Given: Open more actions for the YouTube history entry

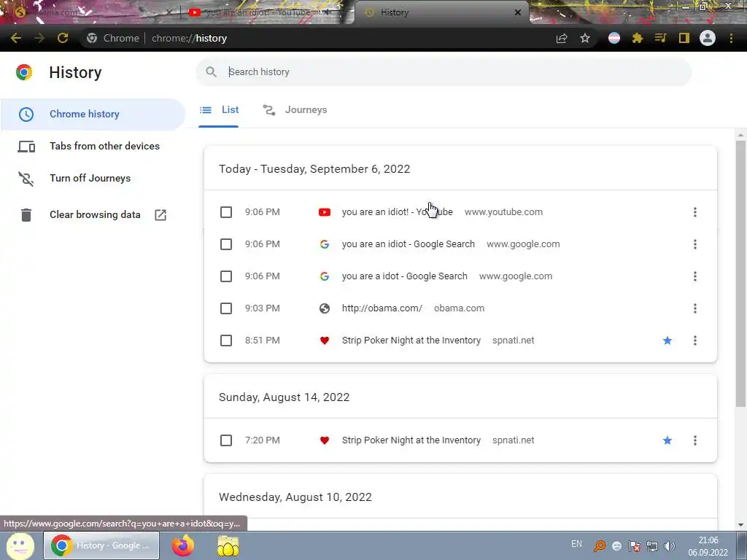Looking at the screenshot, I should coord(695,212).
